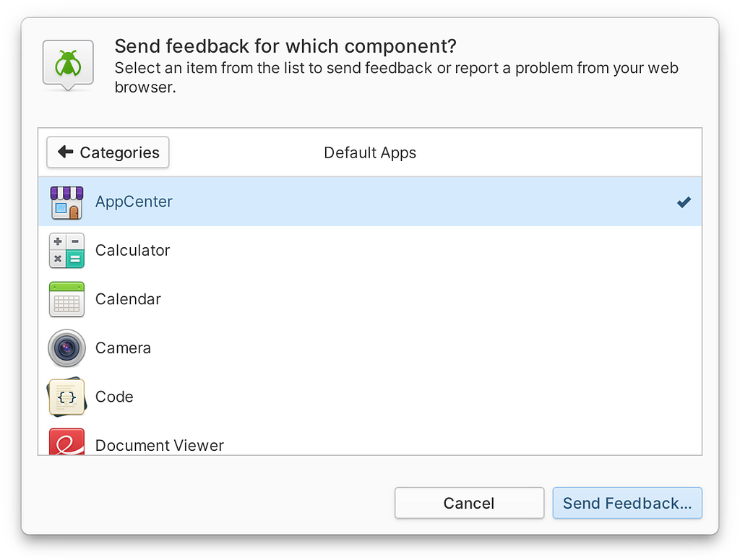Click the Code curly-braces icon
Image resolution: width=740 pixels, height=560 pixels.
(x=66, y=397)
